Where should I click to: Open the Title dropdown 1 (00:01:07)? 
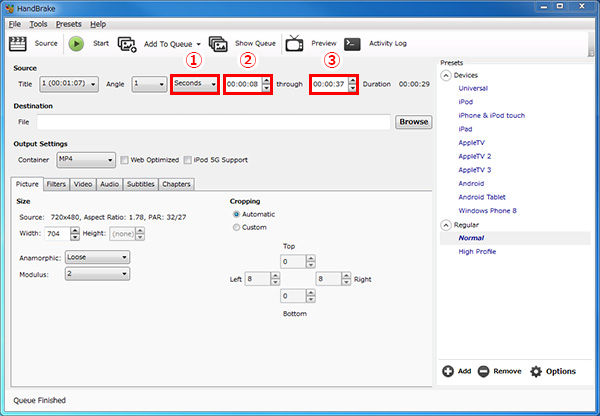(x=69, y=84)
